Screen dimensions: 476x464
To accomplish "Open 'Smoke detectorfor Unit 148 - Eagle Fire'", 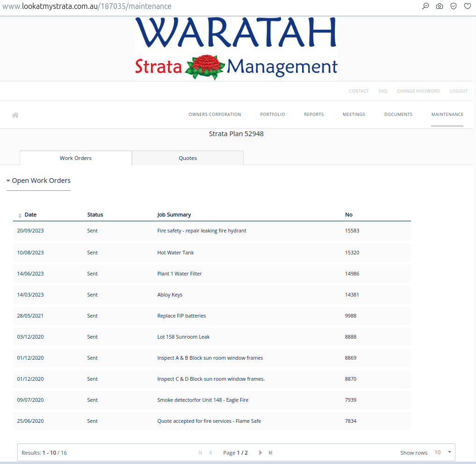I will (x=203, y=400).
